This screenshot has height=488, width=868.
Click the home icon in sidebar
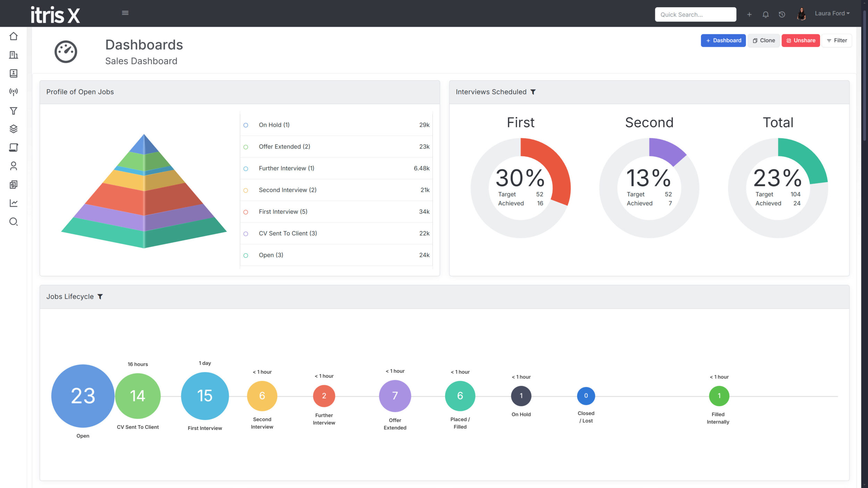click(14, 36)
